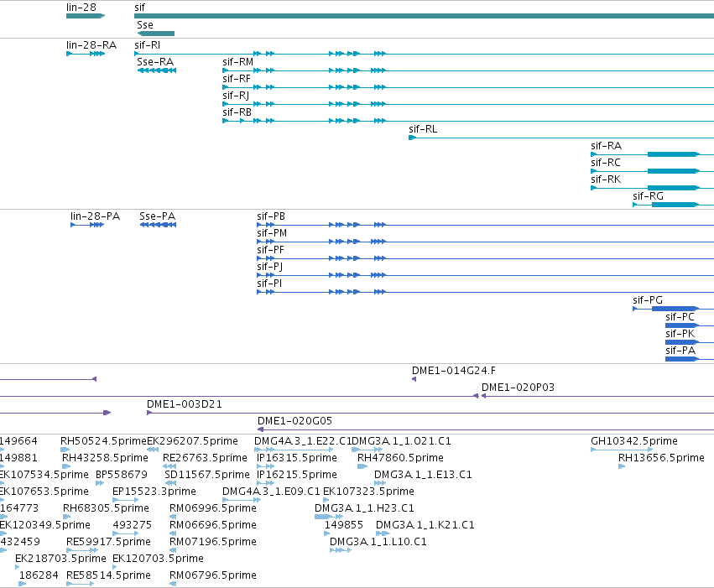The height and width of the screenshot is (588, 714).
Task: Click the DME1-020P03 clone label
Action: click(518, 388)
